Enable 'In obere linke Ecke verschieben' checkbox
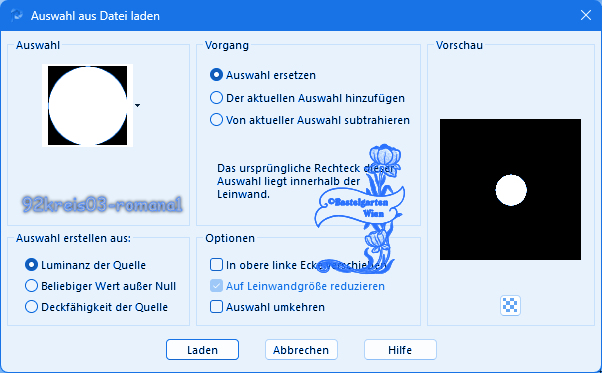This screenshot has width=602, height=373. tap(216, 265)
